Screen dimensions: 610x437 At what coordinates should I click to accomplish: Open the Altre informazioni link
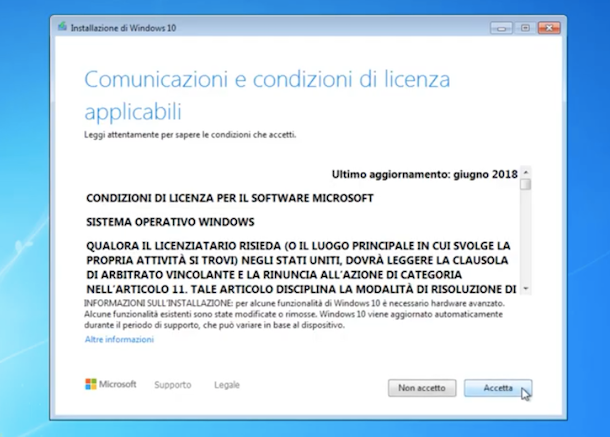coord(119,339)
